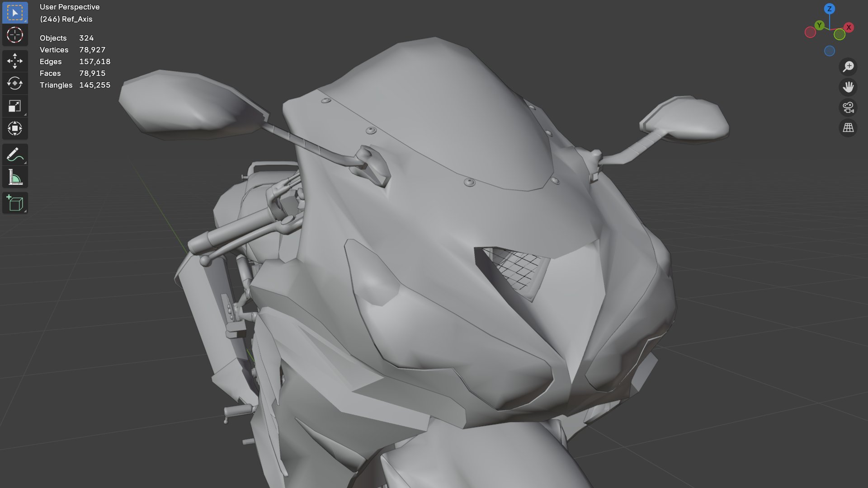Click the Objects 324 statistic
The image size is (868, 488).
tap(66, 38)
